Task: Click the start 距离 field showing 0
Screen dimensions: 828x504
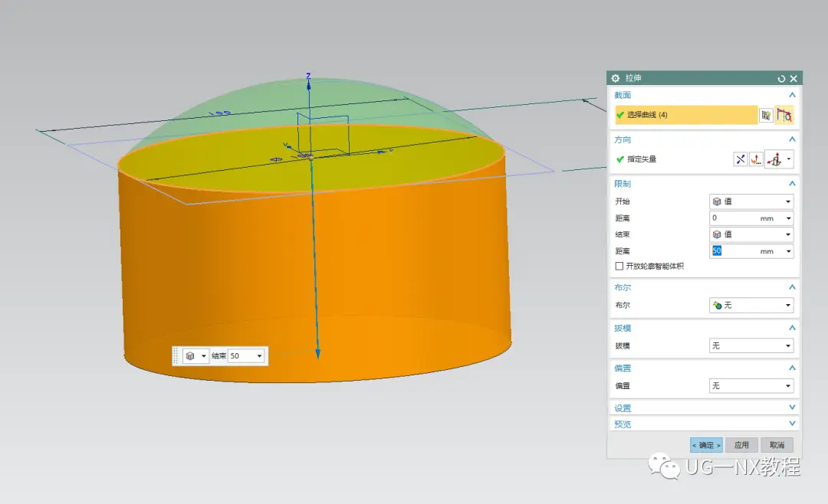Action: click(734, 218)
